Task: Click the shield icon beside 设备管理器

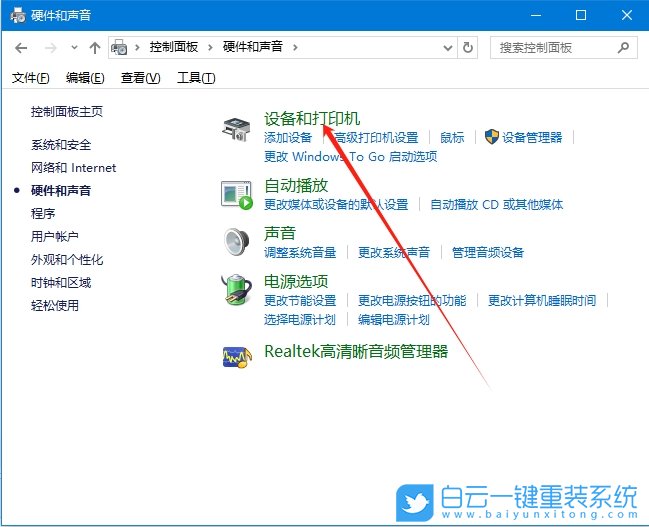Action: click(492, 137)
